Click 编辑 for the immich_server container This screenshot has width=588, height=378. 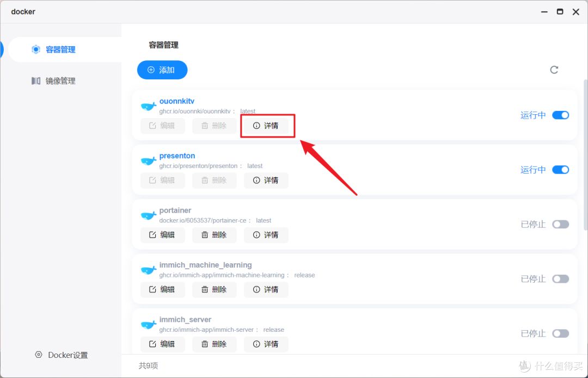162,344
